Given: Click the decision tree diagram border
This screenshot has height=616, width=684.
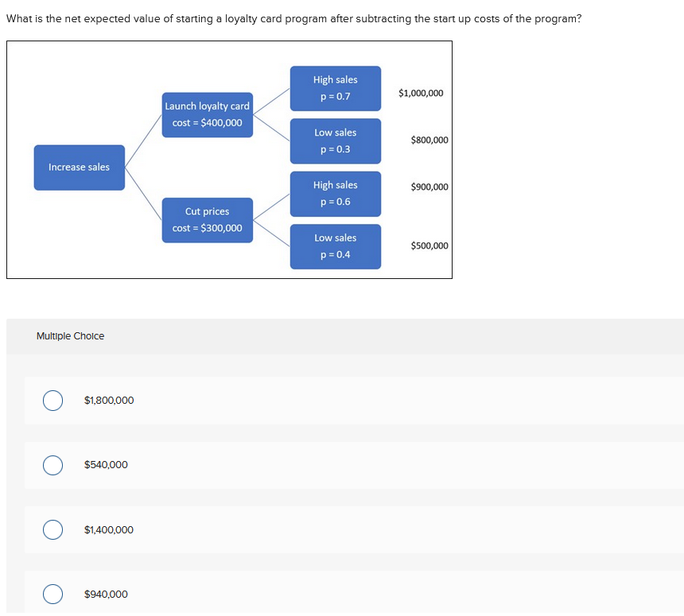Looking at the screenshot, I should 230,43.
